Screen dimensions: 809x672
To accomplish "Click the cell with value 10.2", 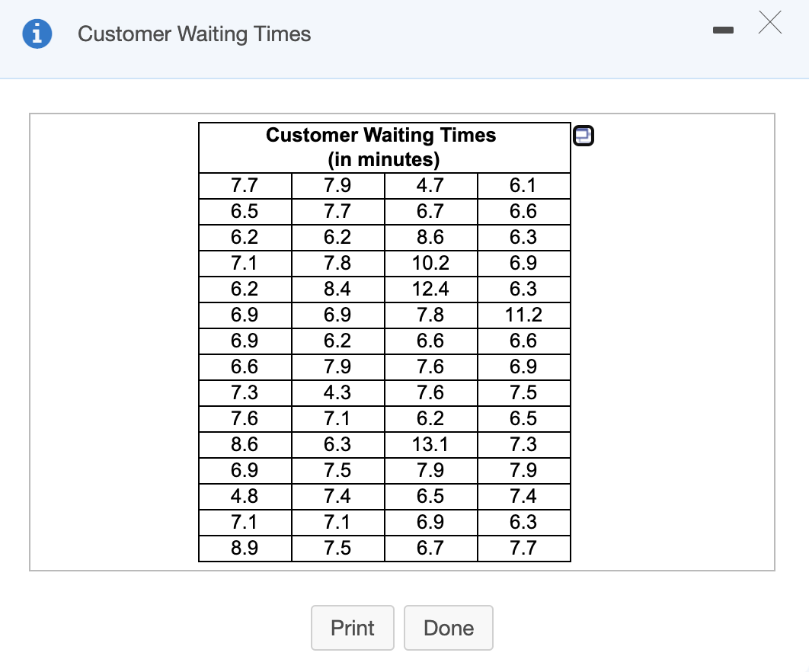I will click(431, 263).
